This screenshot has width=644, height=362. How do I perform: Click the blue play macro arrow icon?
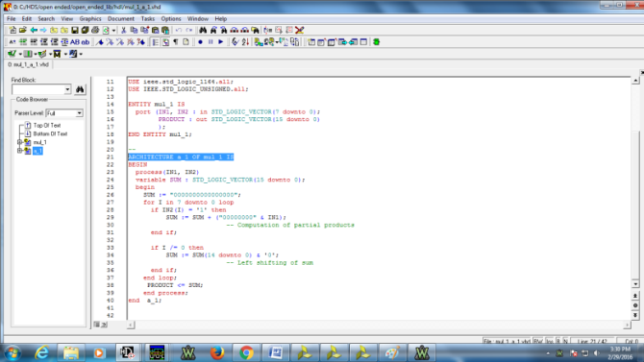[x=220, y=42]
